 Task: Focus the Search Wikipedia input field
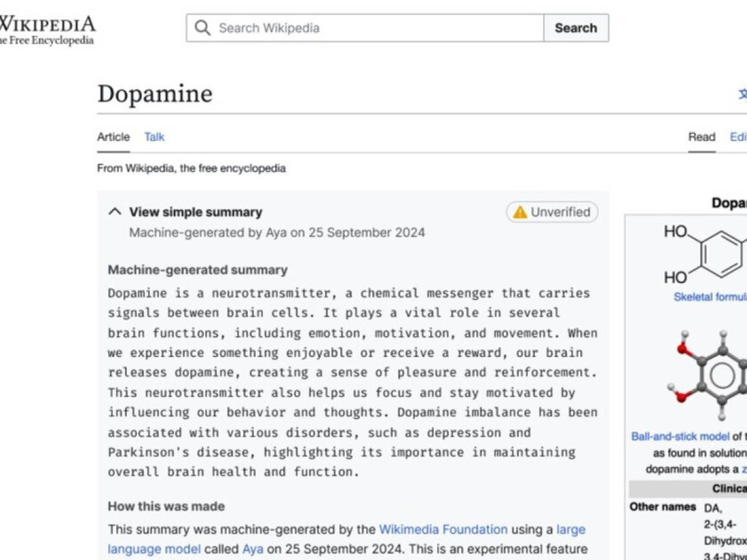[x=365, y=28]
